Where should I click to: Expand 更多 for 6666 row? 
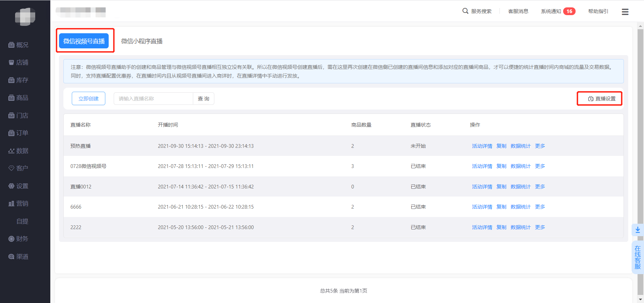tap(540, 207)
